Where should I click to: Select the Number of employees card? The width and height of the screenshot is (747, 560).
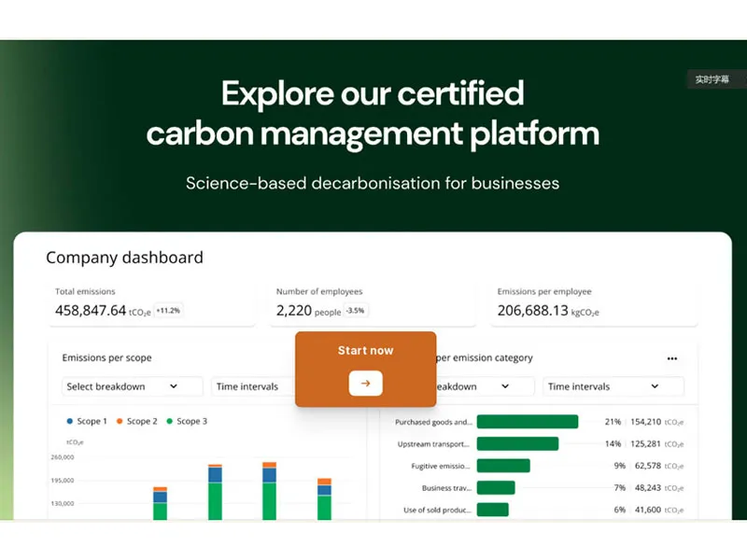(x=372, y=303)
